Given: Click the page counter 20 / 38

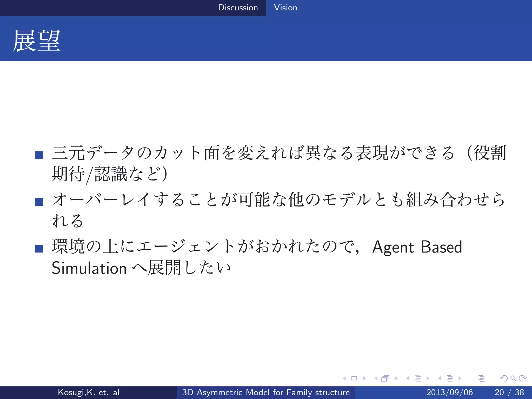Looking at the screenshot, I should tap(509, 392).
